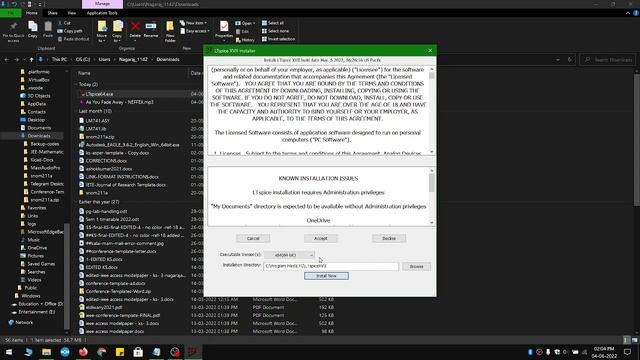Viewport: 640px width, 360px height.
Task: Click Cut in Clipboard group
Action: coord(64,23)
